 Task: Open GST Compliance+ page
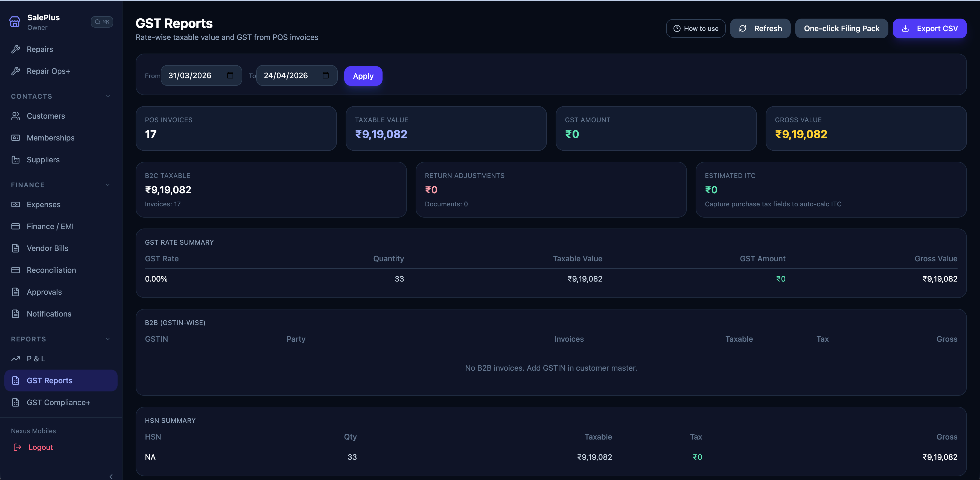[58, 402]
